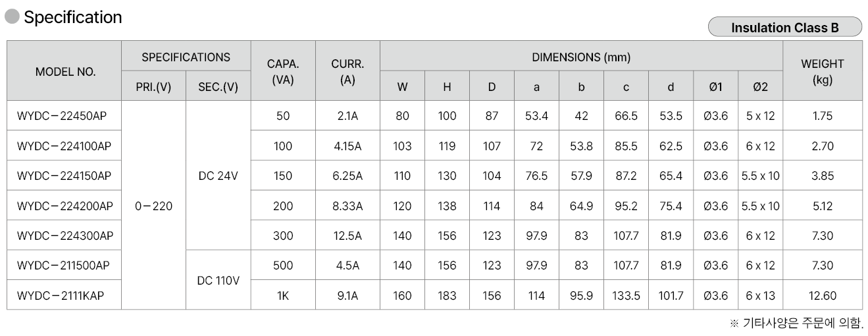Click the 12.60 weight value

click(822, 296)
